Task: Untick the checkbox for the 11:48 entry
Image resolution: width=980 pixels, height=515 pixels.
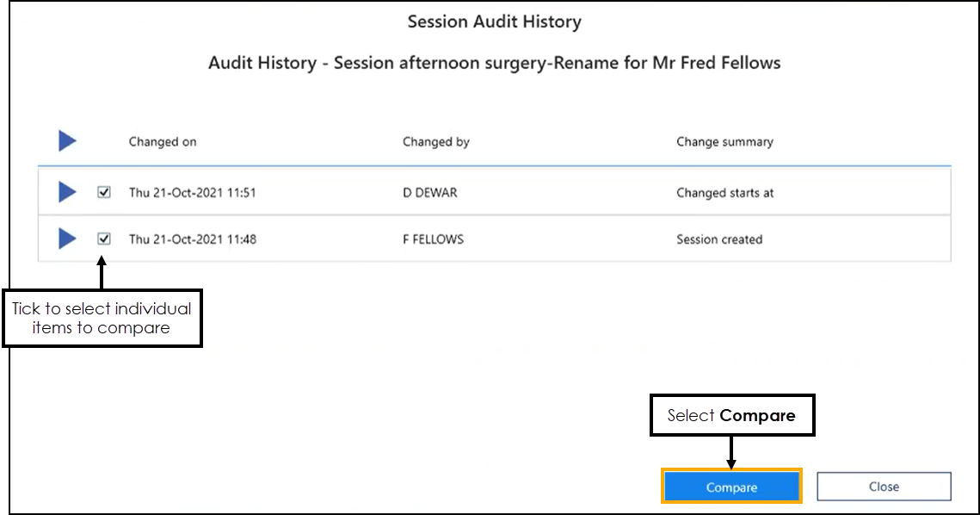Action: [x=104, y=239]
